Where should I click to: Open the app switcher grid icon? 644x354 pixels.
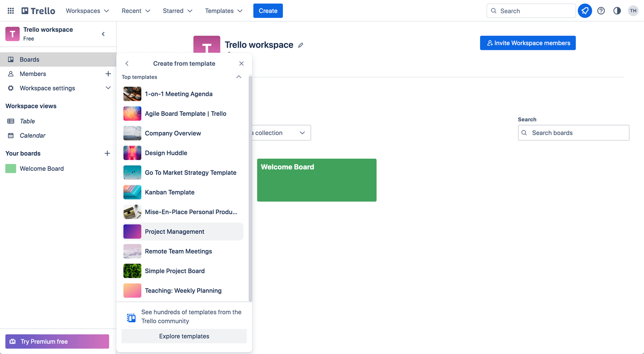pos(11,11)
